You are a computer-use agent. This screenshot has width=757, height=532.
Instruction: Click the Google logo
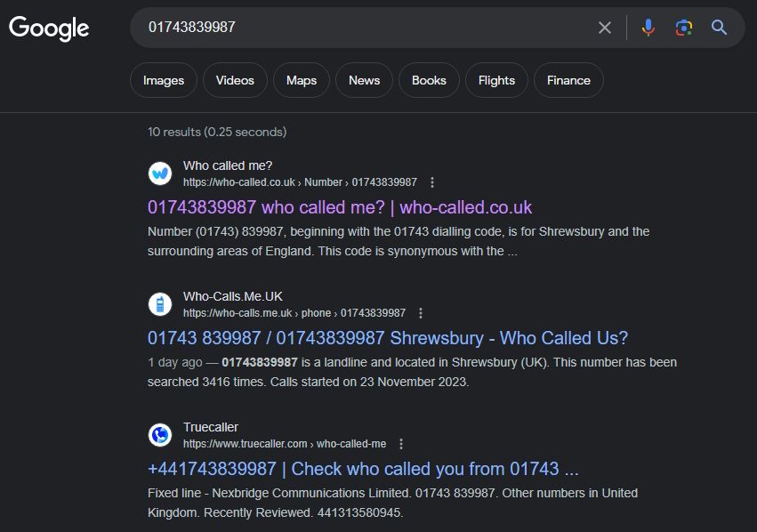click(49, 28)
